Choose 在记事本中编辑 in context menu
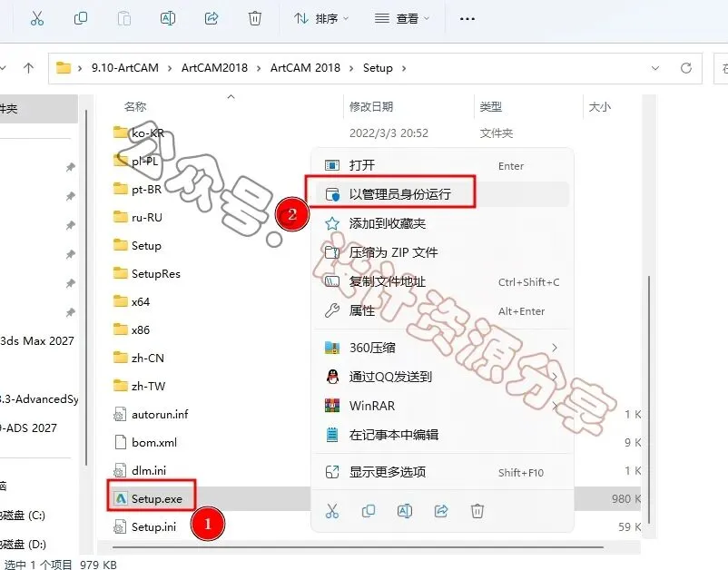728x570 pixels. [442, 435]
